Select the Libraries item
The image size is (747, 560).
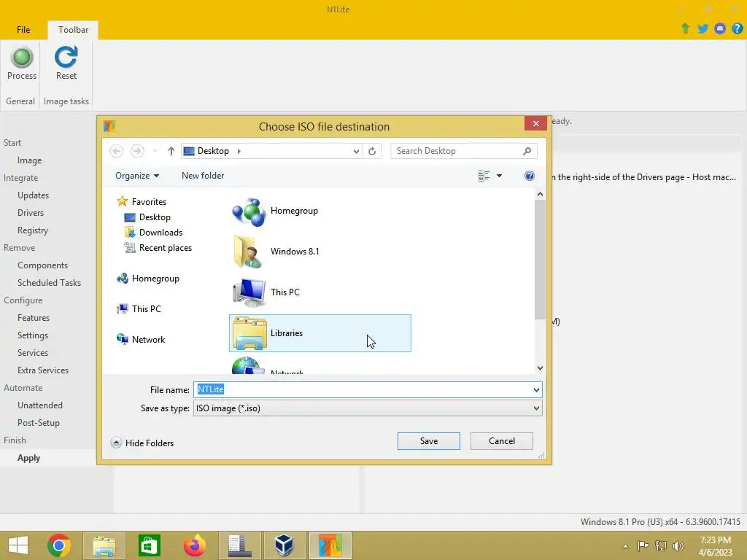click(320, 333)
